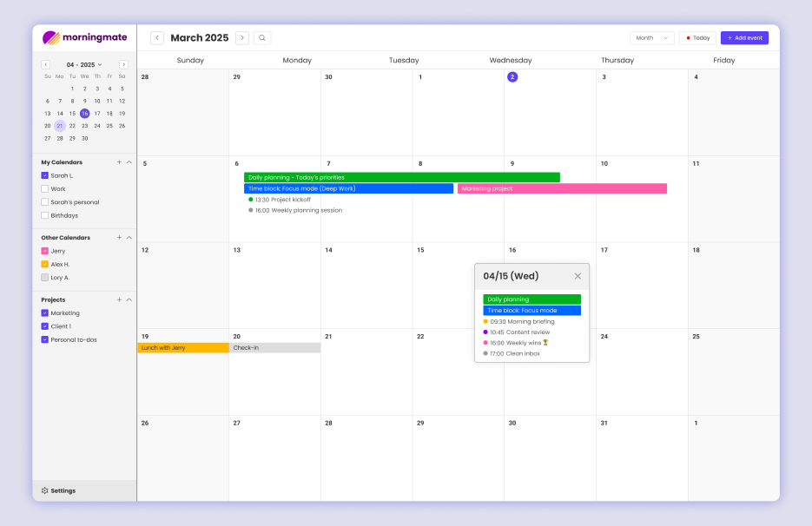The height and width of the screenshot is (526, 812).
Task: Open the 04 - 2025 mini calendar dropdown
Action: coord(84,65)
